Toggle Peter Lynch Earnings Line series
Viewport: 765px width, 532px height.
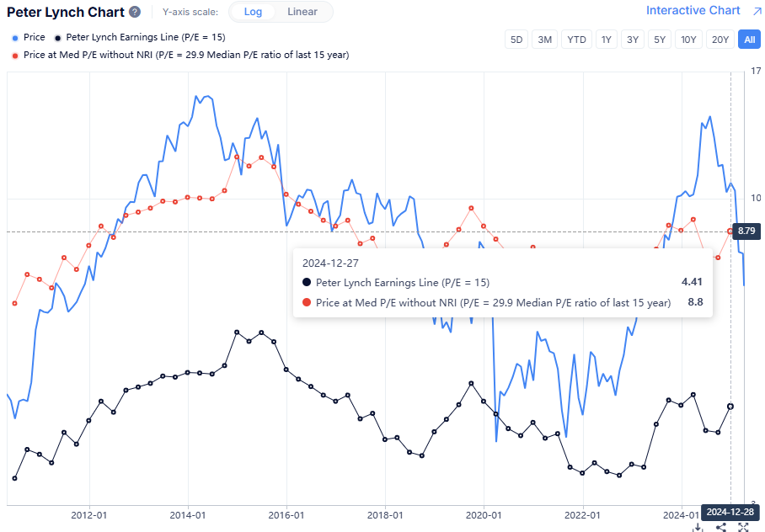(x=145, y=38)
